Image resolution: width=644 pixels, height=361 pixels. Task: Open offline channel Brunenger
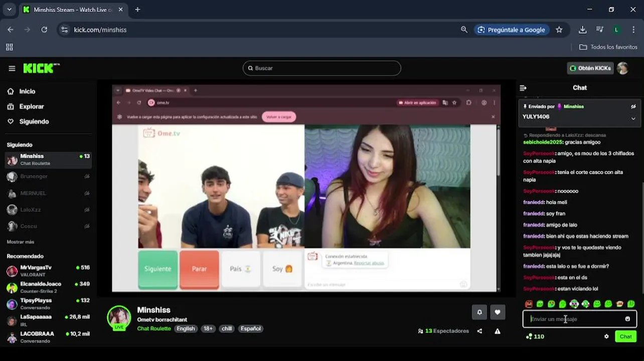(48, 176)
